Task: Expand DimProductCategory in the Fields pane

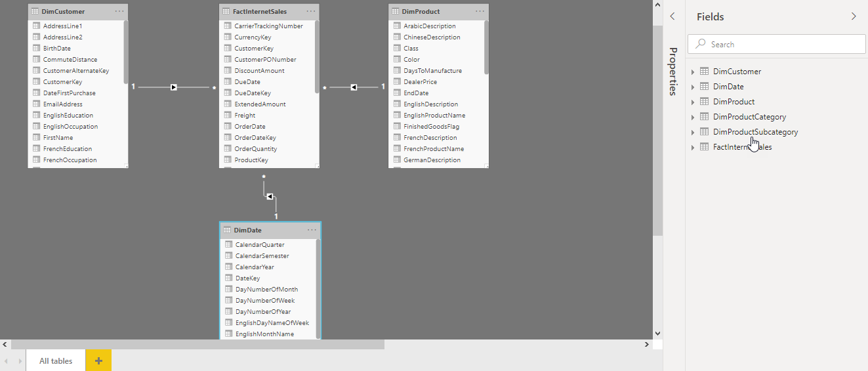Action: coord(693,117)
